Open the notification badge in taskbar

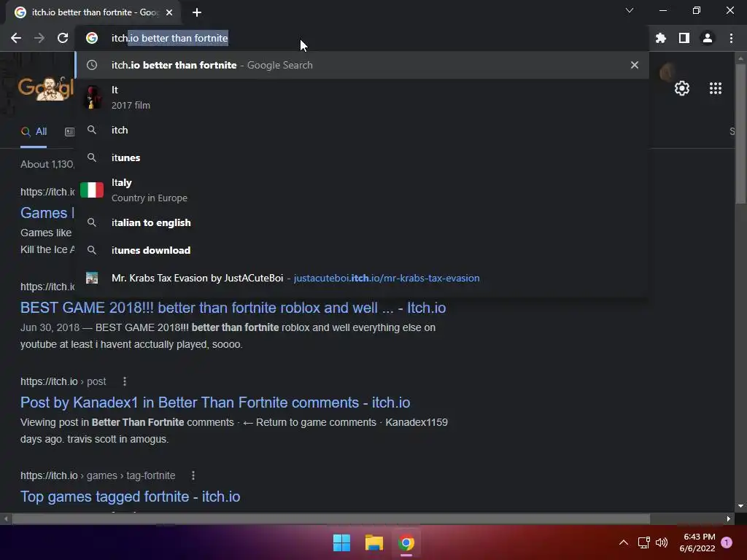pyautogui.click(x=727, y=542)
